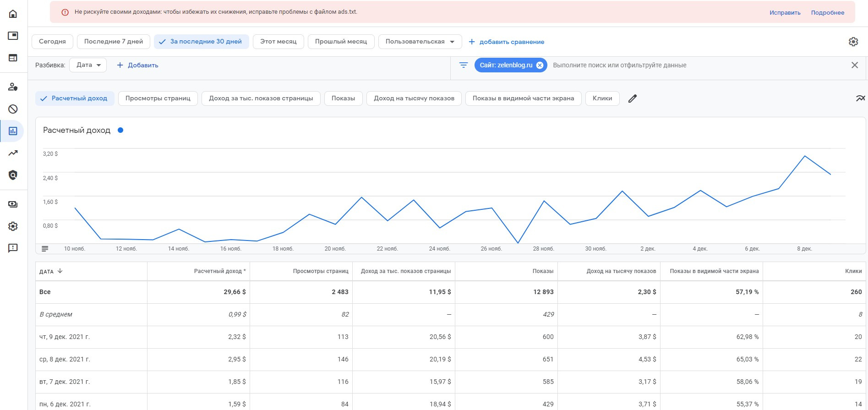The image size is (868, 410).
Task: Open the Home icon in sidebar
Action: pos(13,14)
